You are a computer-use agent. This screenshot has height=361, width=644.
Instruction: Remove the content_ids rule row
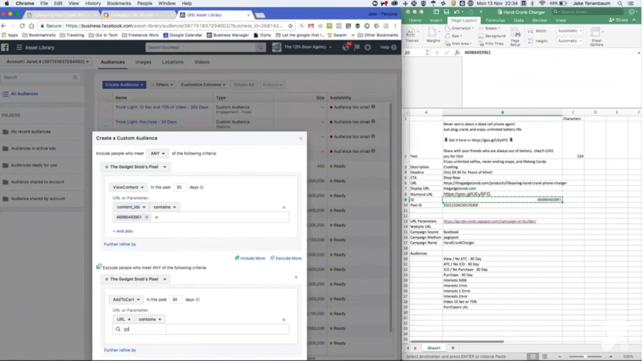[284, 208]
